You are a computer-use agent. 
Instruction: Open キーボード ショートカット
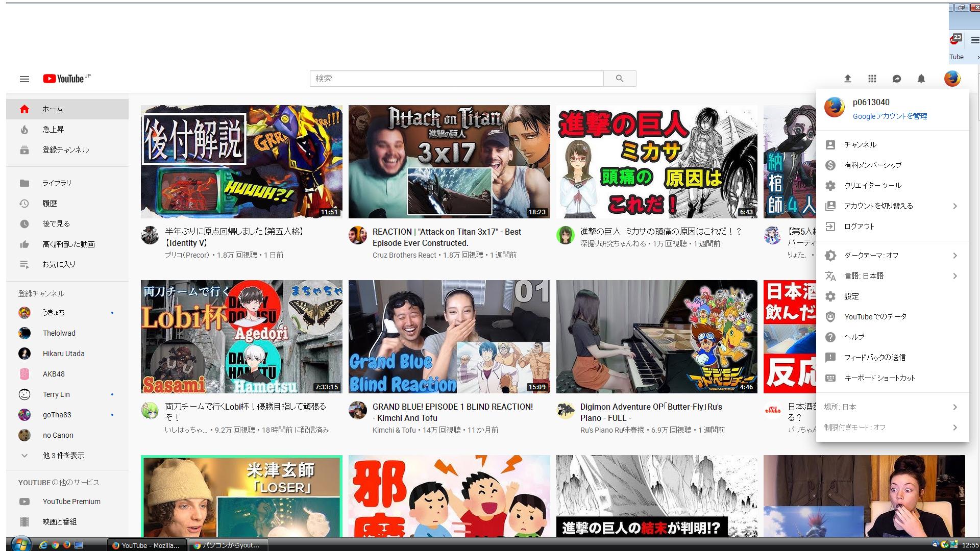click(892, 378)
